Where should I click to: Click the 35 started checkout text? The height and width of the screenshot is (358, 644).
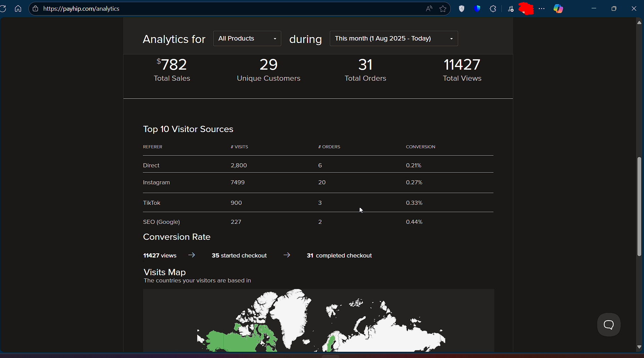tap(239, 255)
